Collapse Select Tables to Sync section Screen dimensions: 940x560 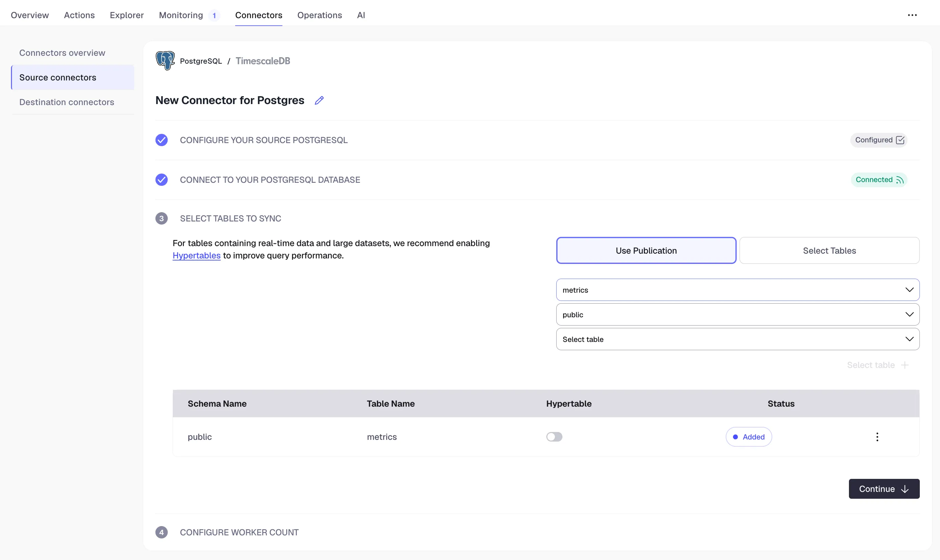[x=230, y=218]
